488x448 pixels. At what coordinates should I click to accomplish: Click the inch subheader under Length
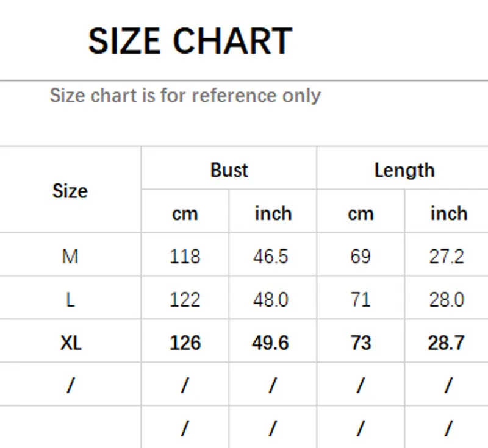pyautogui.click(x=448, y=213)
